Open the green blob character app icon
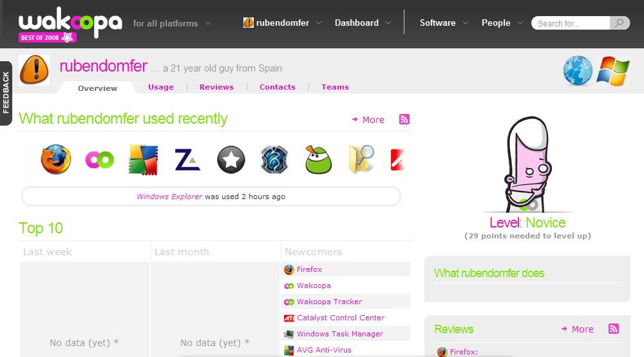This screenshot has height=357, width=644. point(318,159)
